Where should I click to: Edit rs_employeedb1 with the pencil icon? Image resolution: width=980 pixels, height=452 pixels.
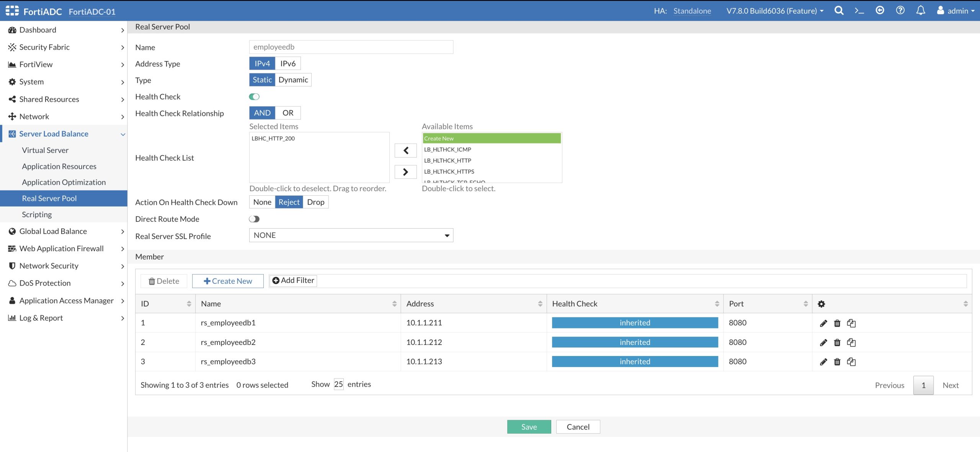click(x=823, y=323)
